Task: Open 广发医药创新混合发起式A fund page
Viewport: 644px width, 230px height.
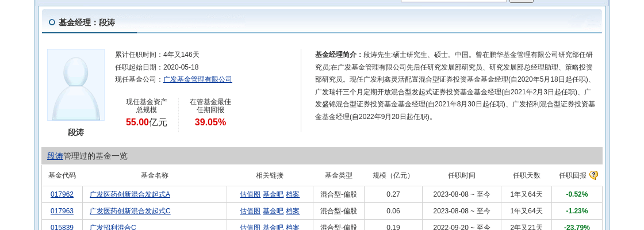Action: (x=130, y=194)
